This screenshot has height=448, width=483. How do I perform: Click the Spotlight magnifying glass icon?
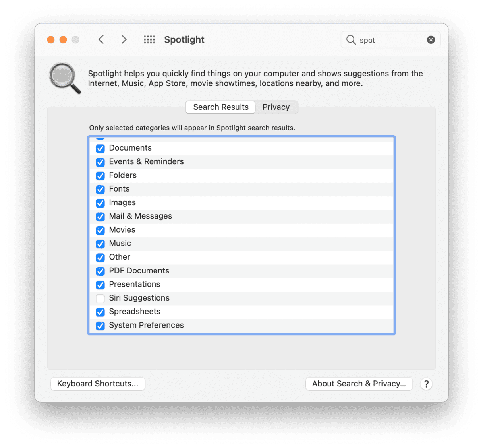tap(65, 78)
